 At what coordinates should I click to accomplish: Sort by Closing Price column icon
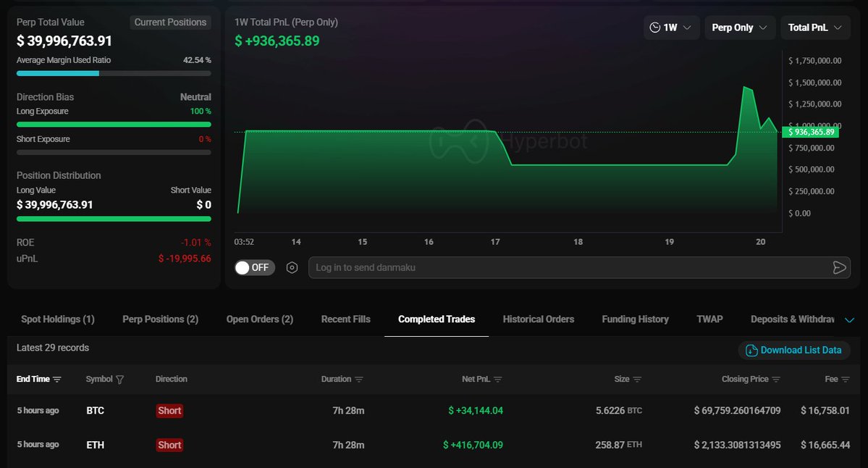coord(776,380)
